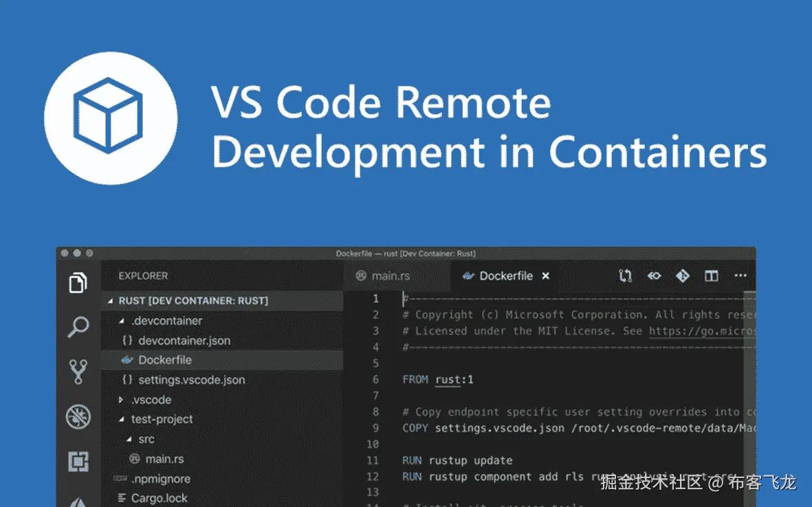Viewport: 812px width, 507px height.
Task: Open the .npmignore file
Action: (221, 479)
